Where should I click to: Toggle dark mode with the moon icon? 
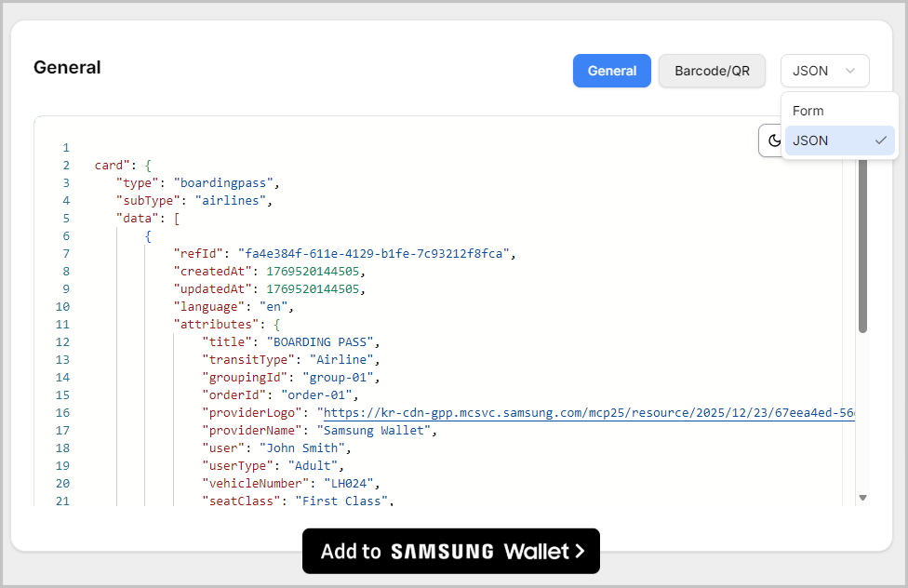772,140
